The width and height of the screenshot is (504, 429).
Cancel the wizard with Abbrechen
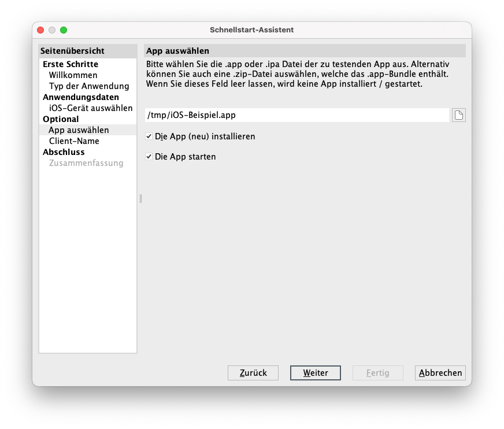click(x=440, y=373)
